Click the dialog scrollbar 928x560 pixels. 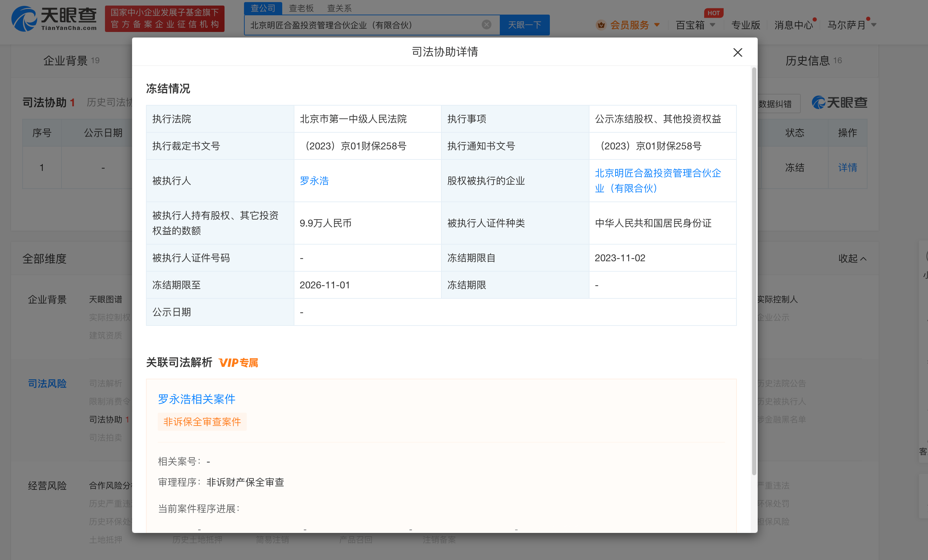pos(754,271)
